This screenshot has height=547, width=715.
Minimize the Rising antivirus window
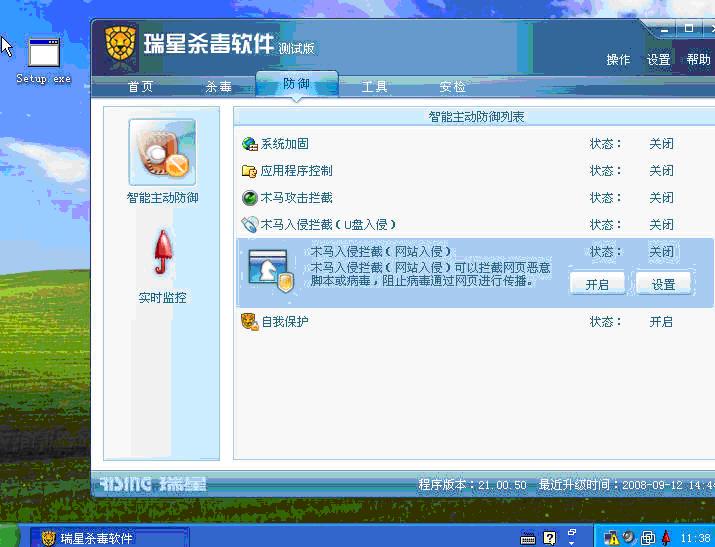coord(664,30)
